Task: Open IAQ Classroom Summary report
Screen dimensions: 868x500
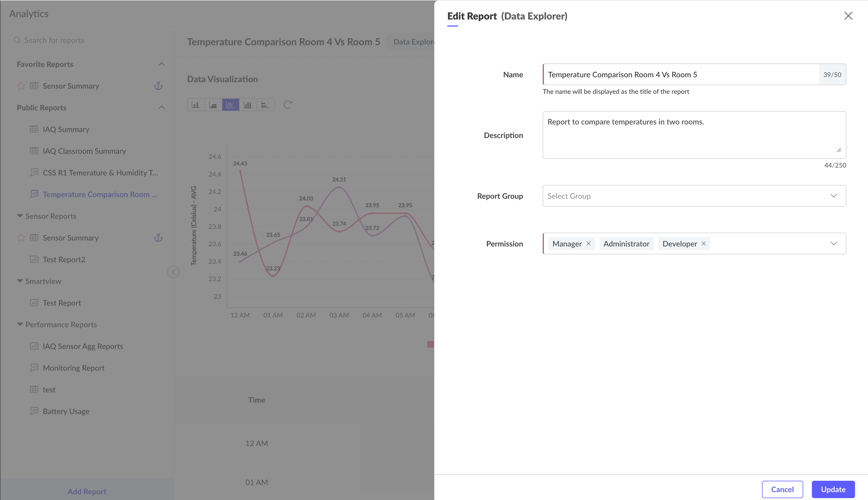Action: [84, 151]
